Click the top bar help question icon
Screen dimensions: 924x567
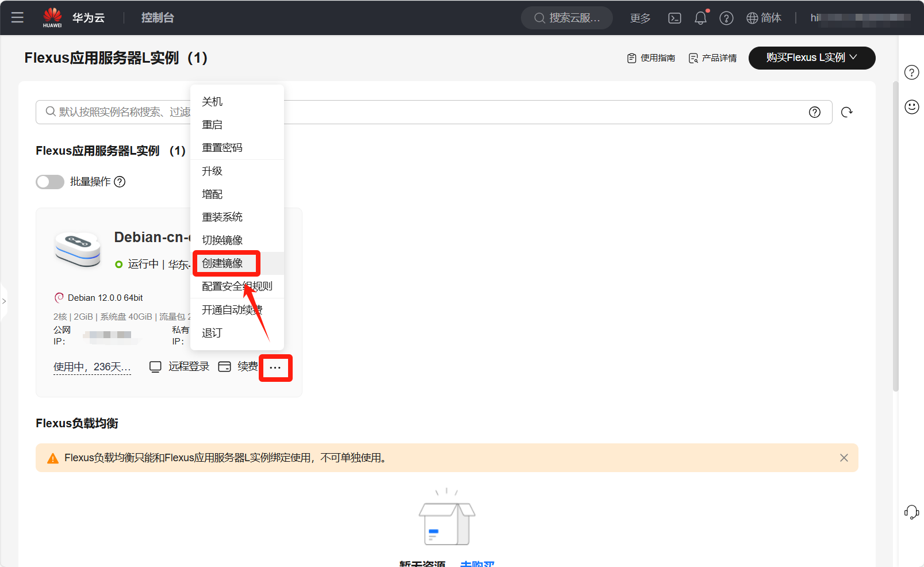[x=726, y=18]
